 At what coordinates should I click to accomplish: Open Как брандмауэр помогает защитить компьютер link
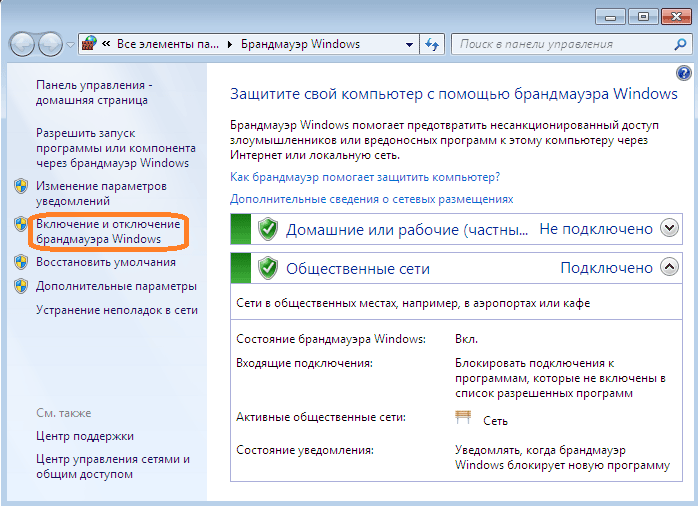[365, 176]
